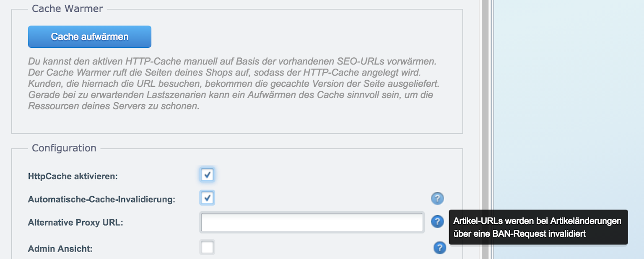
Task: Click the question icon explaining BAN-Request invalidation
Action: [x=437, y=198]
